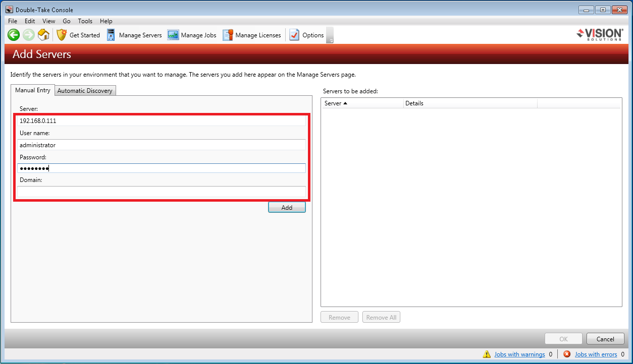Viewport: 633px width, 364px height.
Task: Open Options checklist icon
Action: [x=294, y=35]
